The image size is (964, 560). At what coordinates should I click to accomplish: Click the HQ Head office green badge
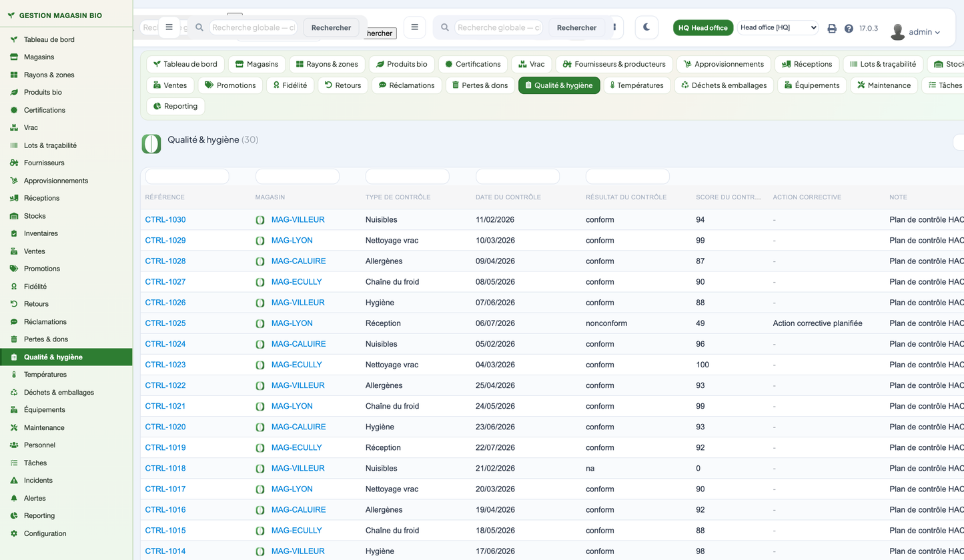coord(703,28)
